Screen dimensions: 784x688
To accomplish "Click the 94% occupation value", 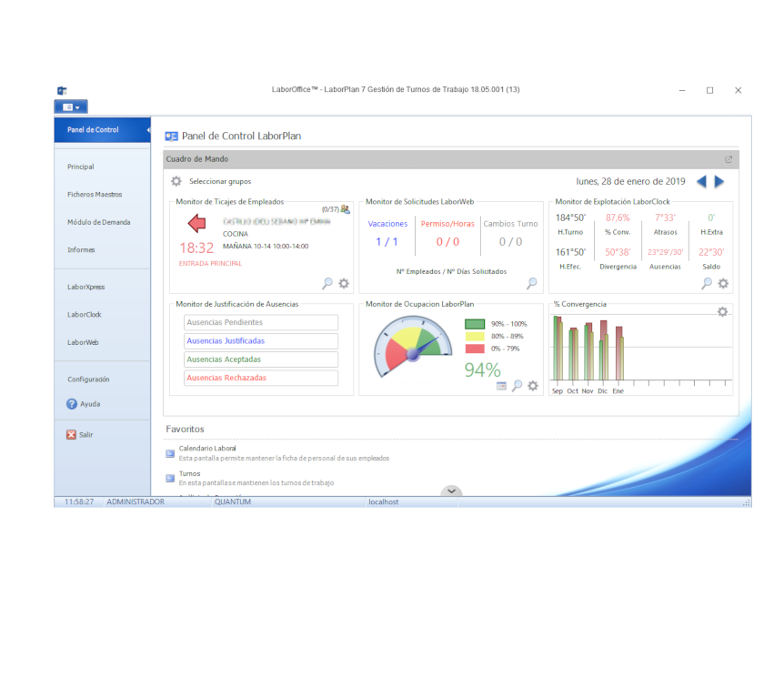I will pos(482,369).
